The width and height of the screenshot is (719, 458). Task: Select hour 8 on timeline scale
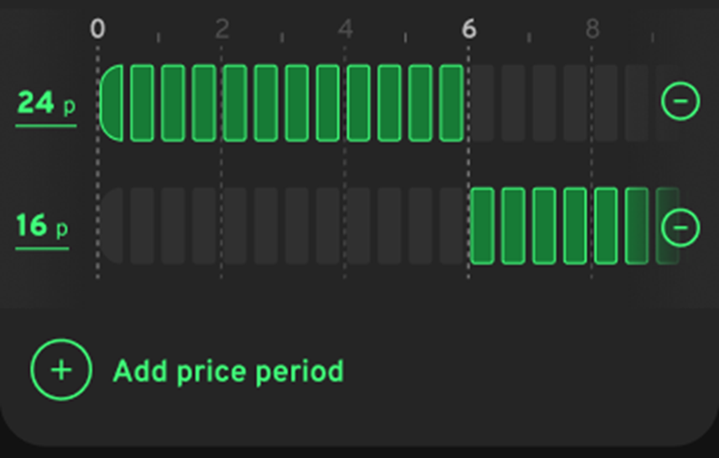pos(592,29)
